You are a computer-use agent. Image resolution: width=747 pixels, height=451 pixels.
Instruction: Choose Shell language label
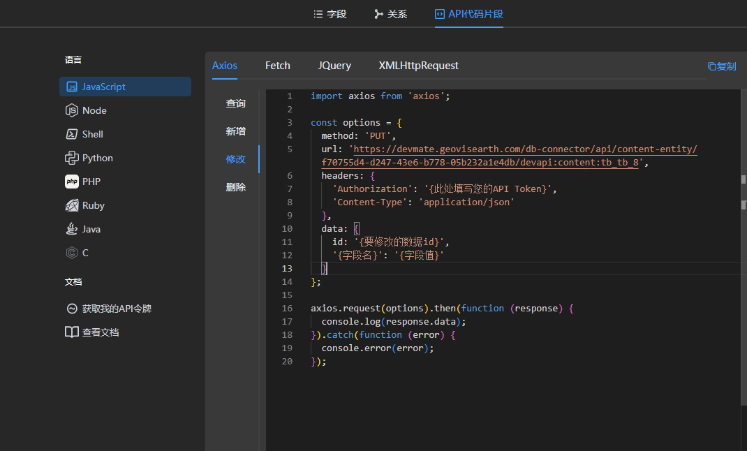tap(92, 134)
